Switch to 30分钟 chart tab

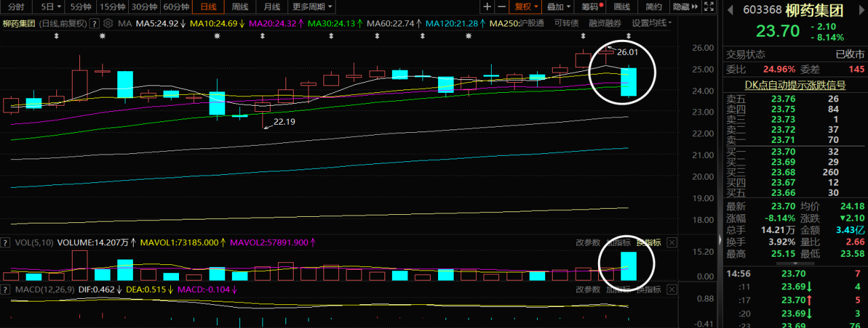point(144,7)
